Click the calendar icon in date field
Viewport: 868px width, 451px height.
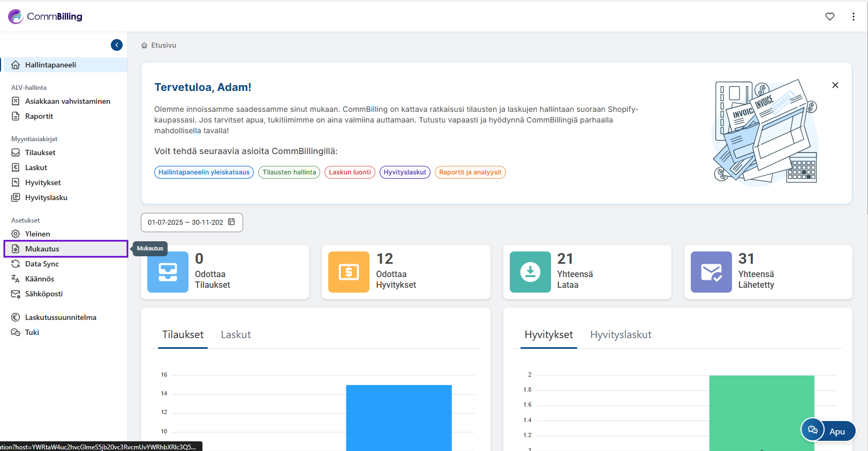(x=231, y=222)
